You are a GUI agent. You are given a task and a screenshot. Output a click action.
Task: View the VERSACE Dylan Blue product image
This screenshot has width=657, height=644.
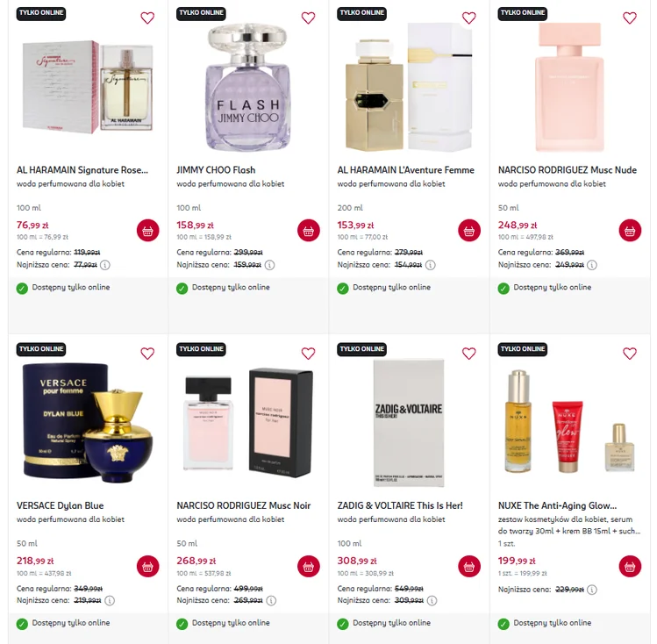click(88, 422)
